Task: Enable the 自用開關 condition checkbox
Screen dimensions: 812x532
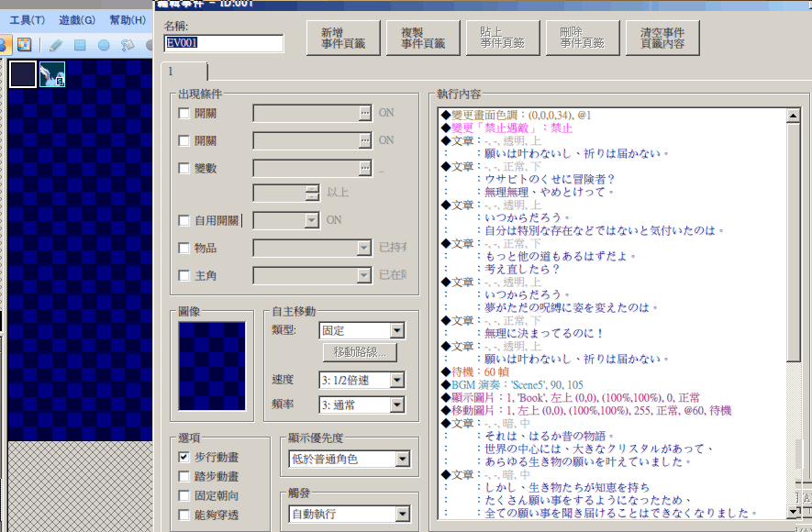Action: pyautogui.click(x=184, y=220)
